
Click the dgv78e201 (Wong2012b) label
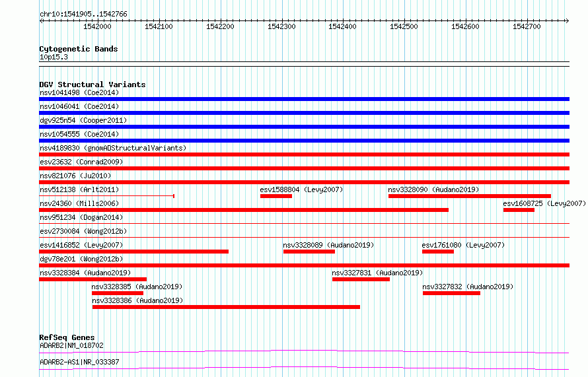pyautogui.click(x=81, y=259)
